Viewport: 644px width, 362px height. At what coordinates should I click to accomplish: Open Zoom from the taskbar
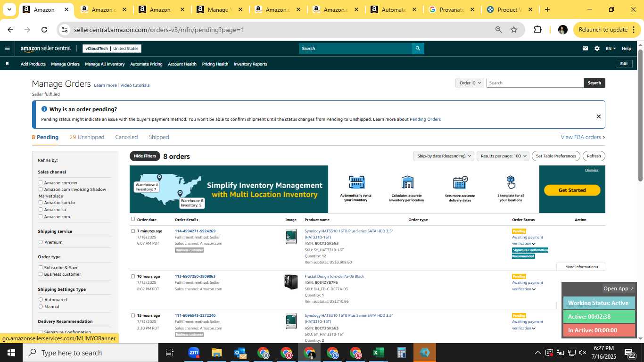tap(193, 353)
